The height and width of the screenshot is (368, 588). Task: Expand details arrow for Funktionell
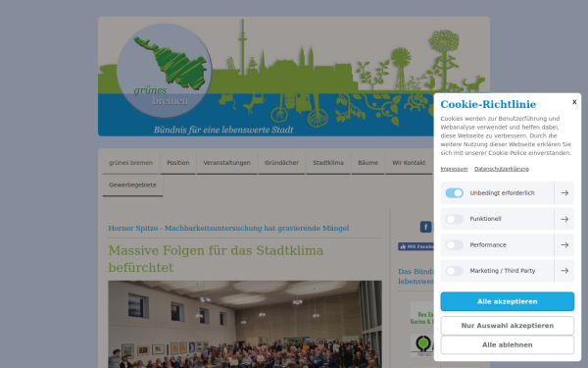tap(564, 219)
